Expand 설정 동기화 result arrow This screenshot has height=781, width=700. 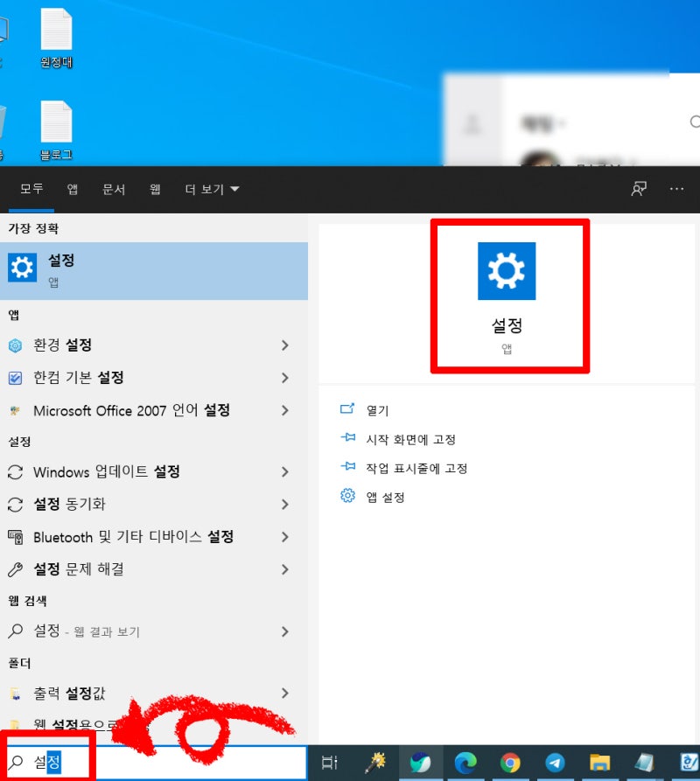[x=285, y=504]
